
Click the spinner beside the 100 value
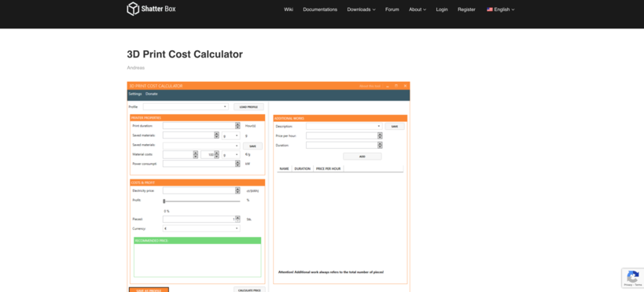216,154
